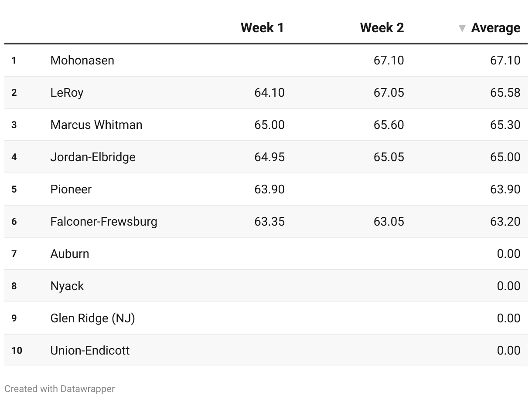Click the Nyack team name
The image size is (532, 399).
[x=67, y=286]
